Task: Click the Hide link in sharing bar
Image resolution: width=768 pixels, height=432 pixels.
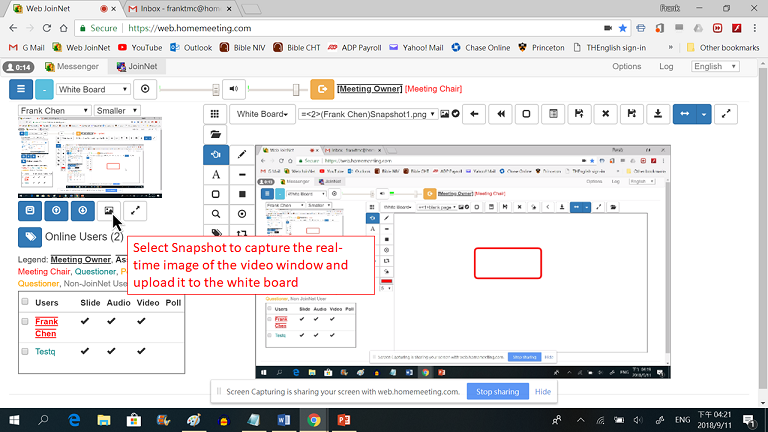Action: 543,392
